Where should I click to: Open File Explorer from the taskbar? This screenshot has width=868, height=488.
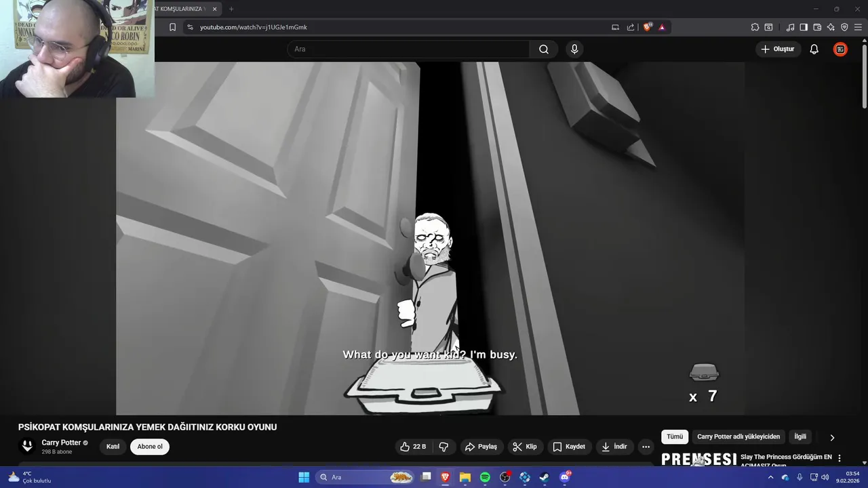(x=465, y=477)
